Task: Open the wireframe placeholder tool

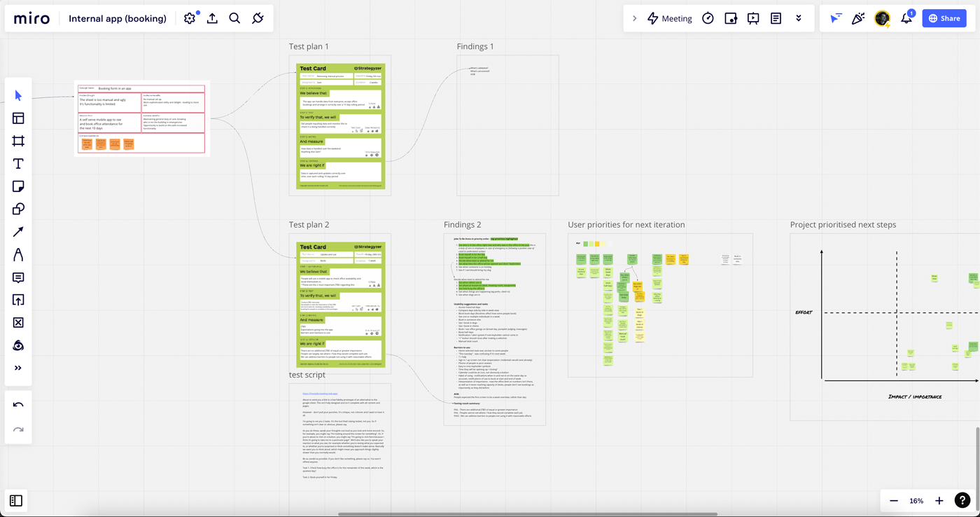Action: [x=18, y=323]
